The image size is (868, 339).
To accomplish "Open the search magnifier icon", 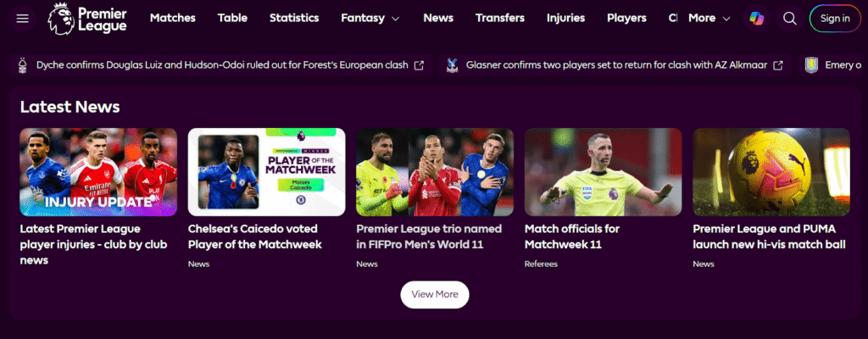I will click(x=790, y=19).
